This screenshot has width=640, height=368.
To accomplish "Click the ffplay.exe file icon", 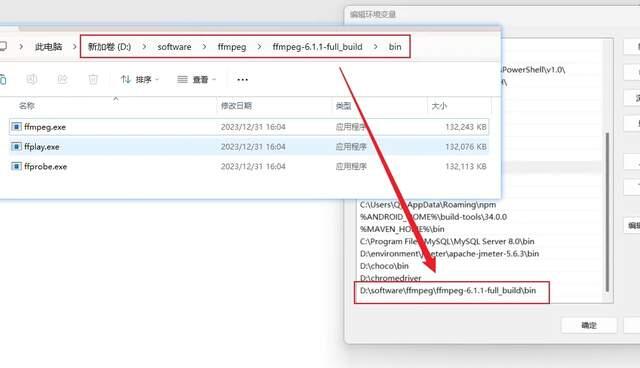I will click(x=16, y=146).
